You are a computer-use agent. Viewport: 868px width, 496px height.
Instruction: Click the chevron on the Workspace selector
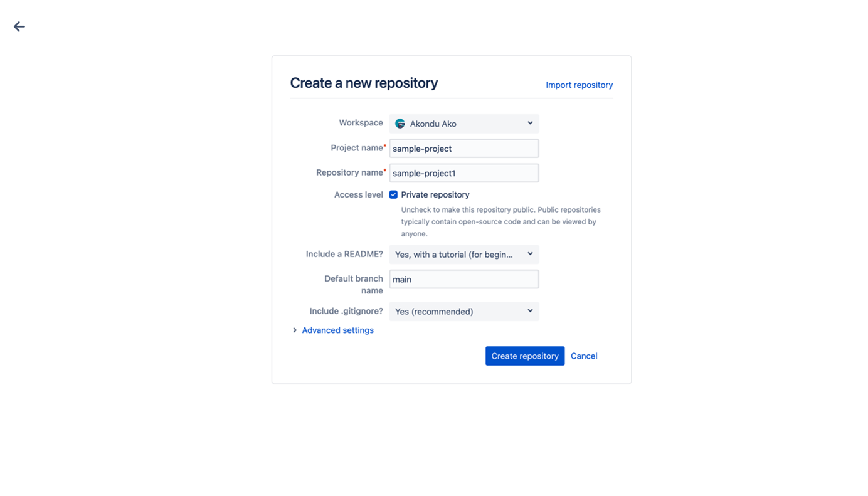530,123
